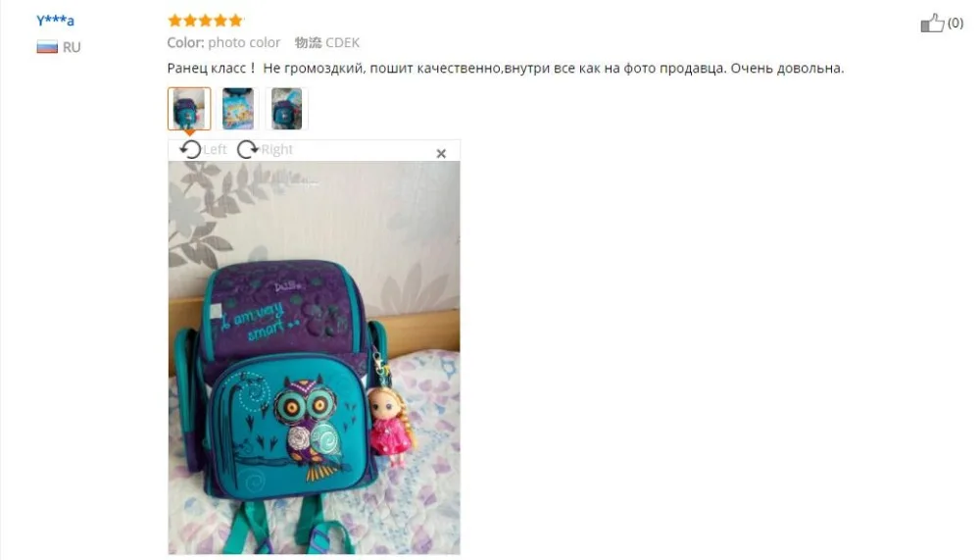980x560 pixels.
Task: Click the fifth orange rating star
Action: point(235,21)
